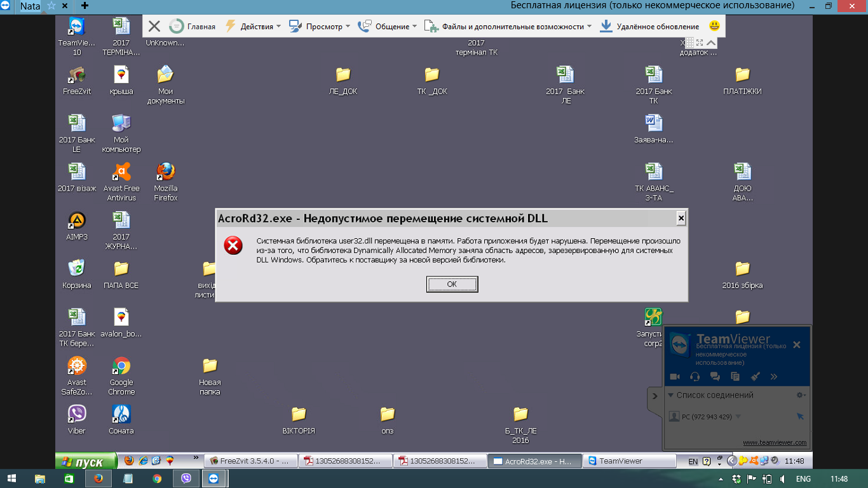The image size is (868, 488).
Task: Open Файлы и дополнительные возможности menu
Action: (508, 26)
